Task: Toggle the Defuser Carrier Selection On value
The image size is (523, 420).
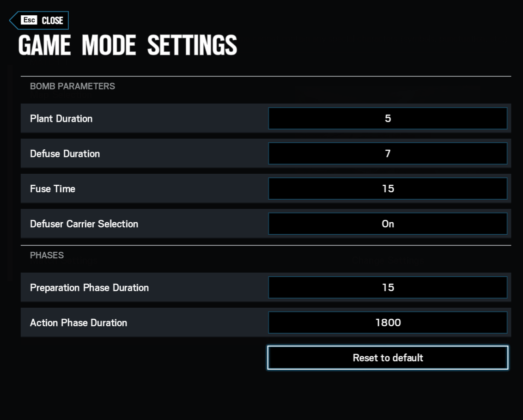Action: [x=388, y=224]
